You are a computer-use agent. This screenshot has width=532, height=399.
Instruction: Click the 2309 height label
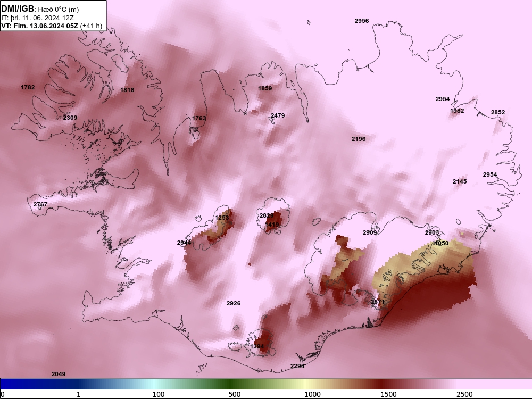pyautogui.click(x=70, y=118)
